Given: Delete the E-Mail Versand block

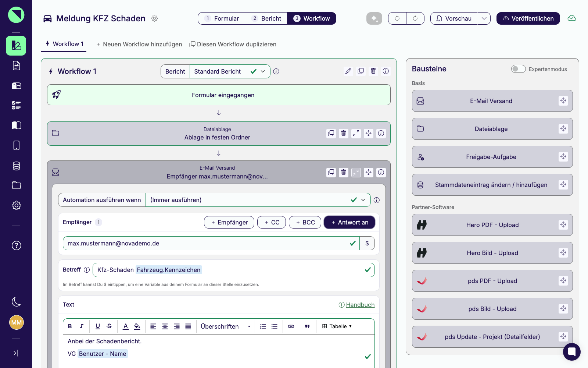Looking at the screenshot, I should pos(344,172).
